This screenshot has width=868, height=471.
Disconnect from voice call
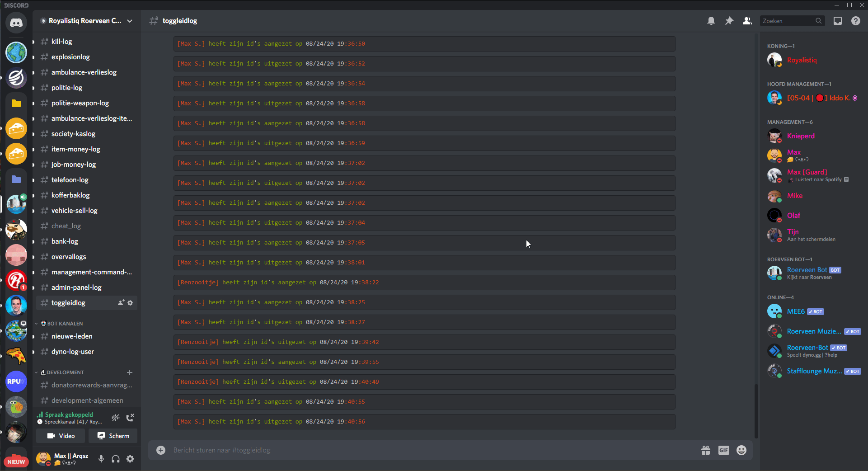(130, 418)
